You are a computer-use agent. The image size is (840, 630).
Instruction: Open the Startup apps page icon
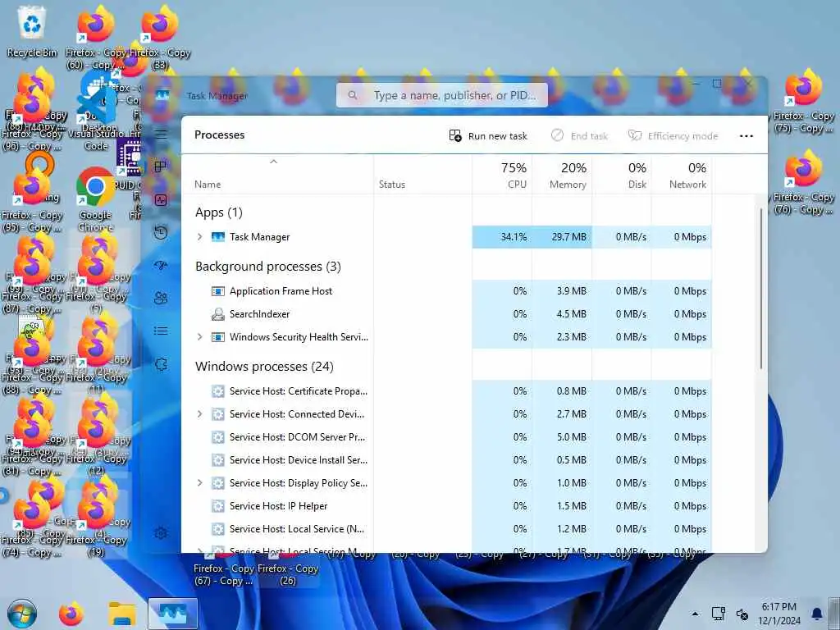[161, 265]
